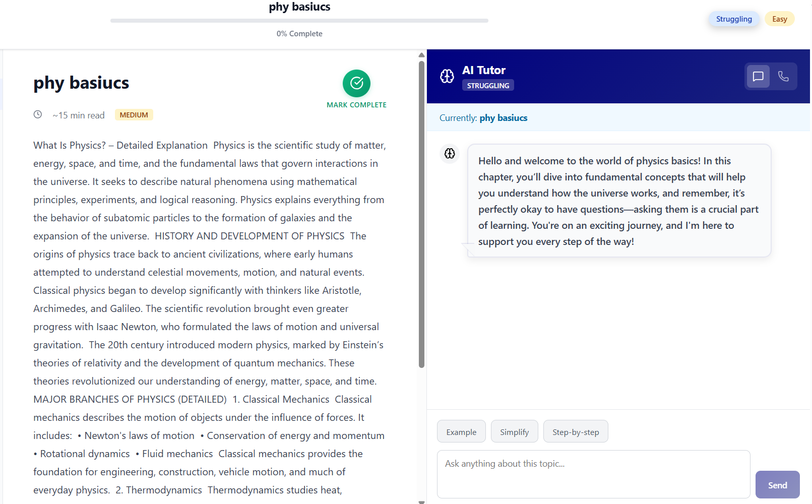Select the Easy difficulty mode
Image resolution: width=812 pixels, height=504 pixels.
point(779,19)
